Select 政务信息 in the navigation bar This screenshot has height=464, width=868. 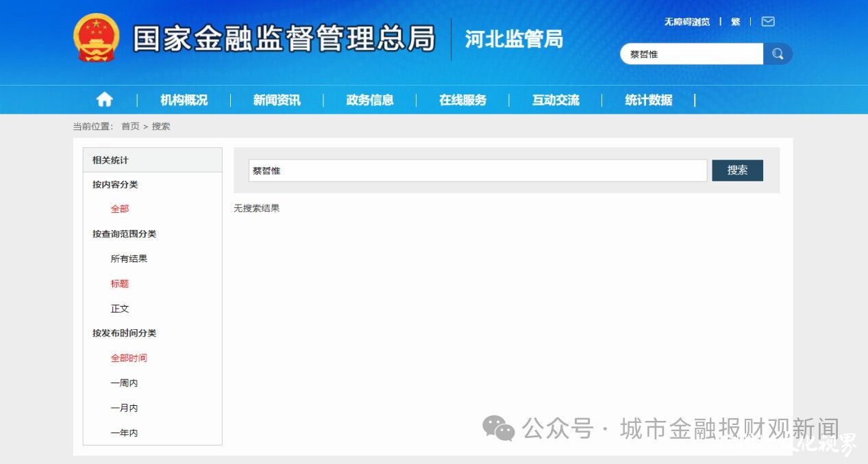coord(369,99)
